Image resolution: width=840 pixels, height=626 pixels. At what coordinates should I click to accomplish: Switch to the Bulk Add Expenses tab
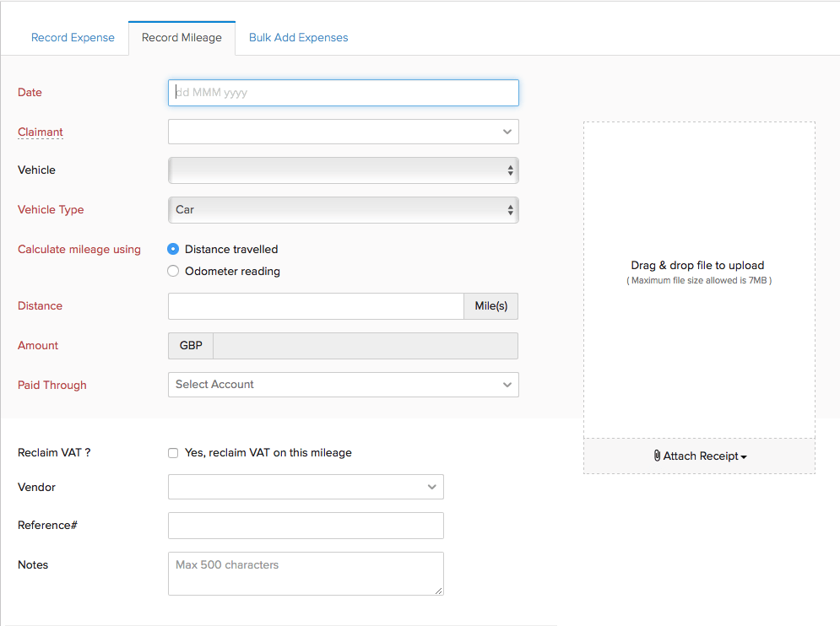298,38
